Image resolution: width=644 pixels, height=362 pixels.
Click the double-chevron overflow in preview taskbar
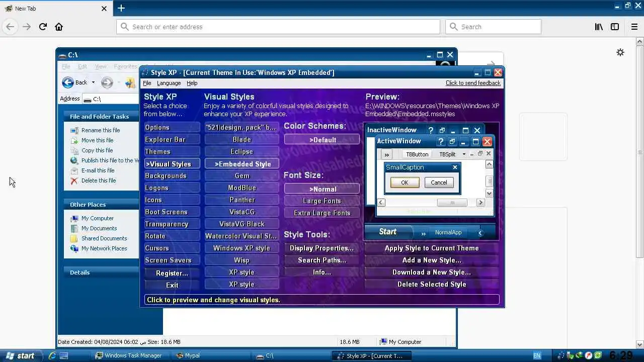coord(423,233)
